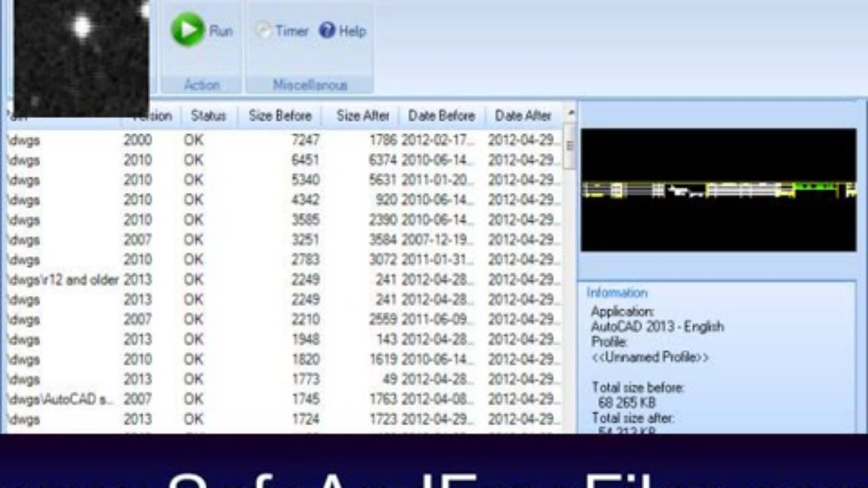
Task: Click the Date Before cell 2011-01-31
Action: click(438, 260)
